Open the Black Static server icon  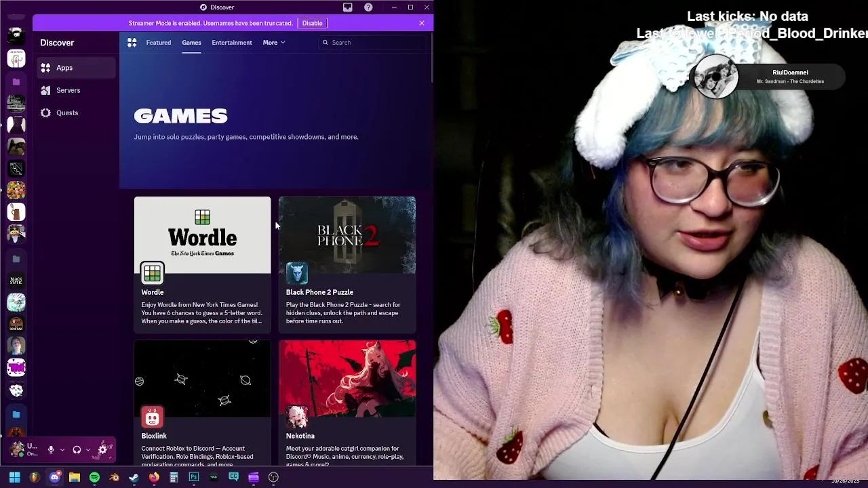[x=16, y=280]
